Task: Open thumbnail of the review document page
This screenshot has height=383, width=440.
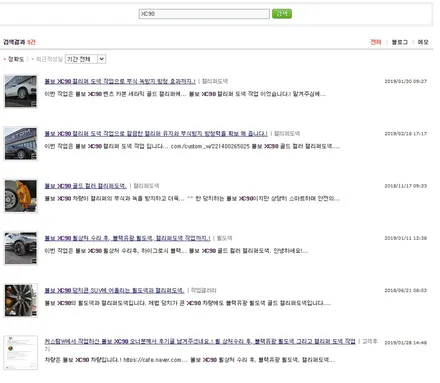Action: [x=21, y=353]
